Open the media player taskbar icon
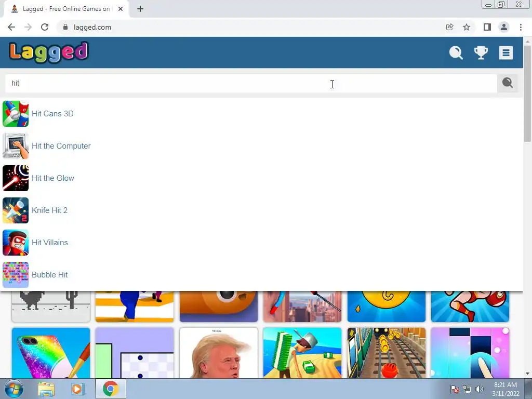The height and width of the screenshot is (399, 532). click(x=77, y=389)
